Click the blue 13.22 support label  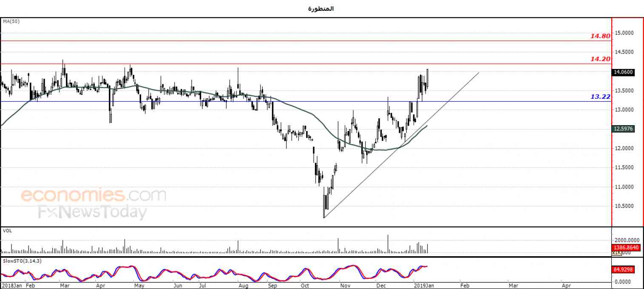pyautogui.click(x=600, y=97)
